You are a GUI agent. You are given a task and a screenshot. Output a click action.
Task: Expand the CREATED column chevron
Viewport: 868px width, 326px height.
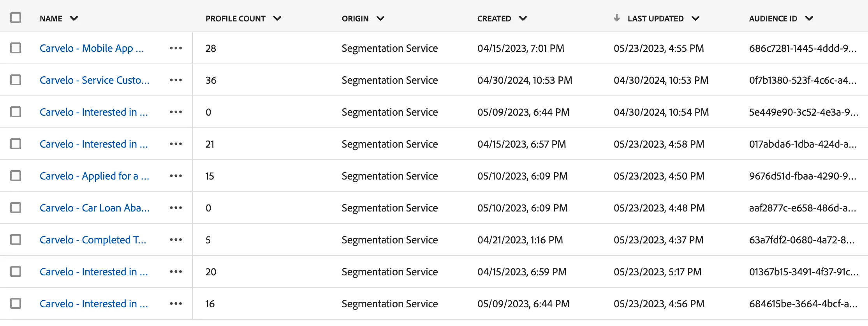[523, 18]
